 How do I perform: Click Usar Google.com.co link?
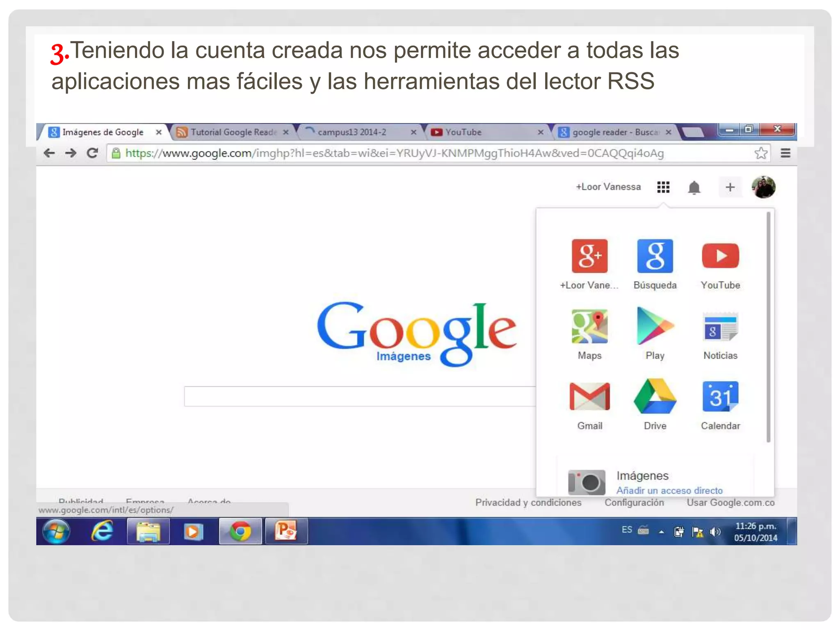pyautogui.click(x=731, y=502)
